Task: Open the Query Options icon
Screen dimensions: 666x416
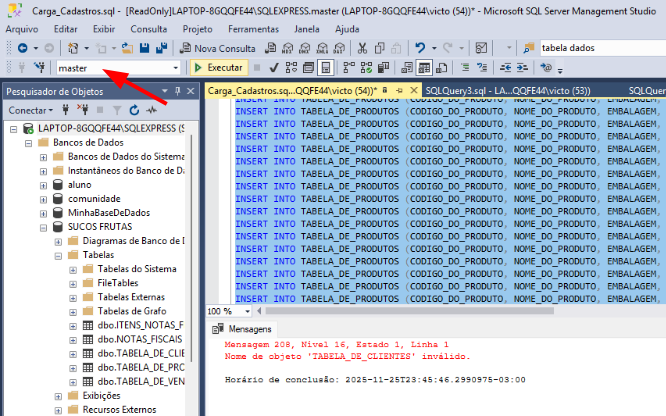Action: [309, 68]
